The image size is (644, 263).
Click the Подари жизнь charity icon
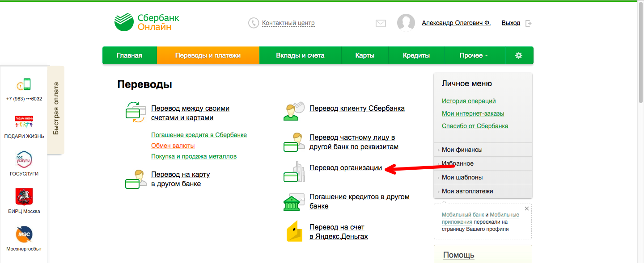pos(24,121)
